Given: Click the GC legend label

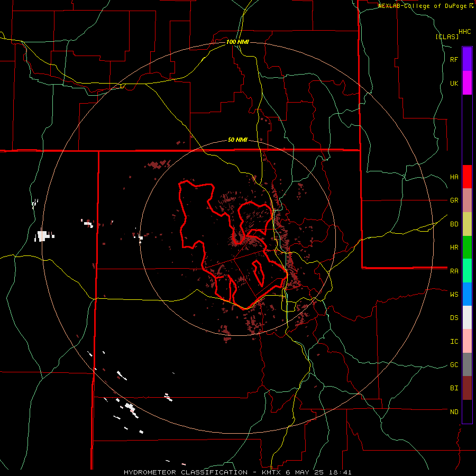Looking at the screenshot, I should pos(454,364).
